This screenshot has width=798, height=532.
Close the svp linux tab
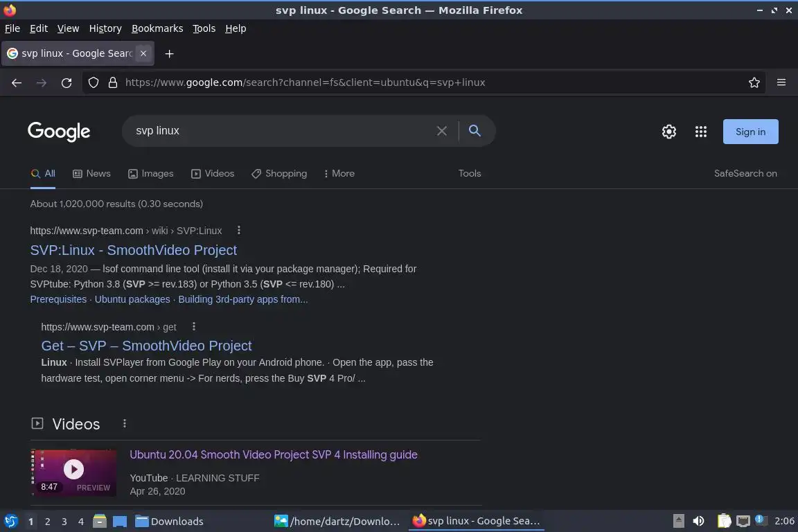pos(143,53)
